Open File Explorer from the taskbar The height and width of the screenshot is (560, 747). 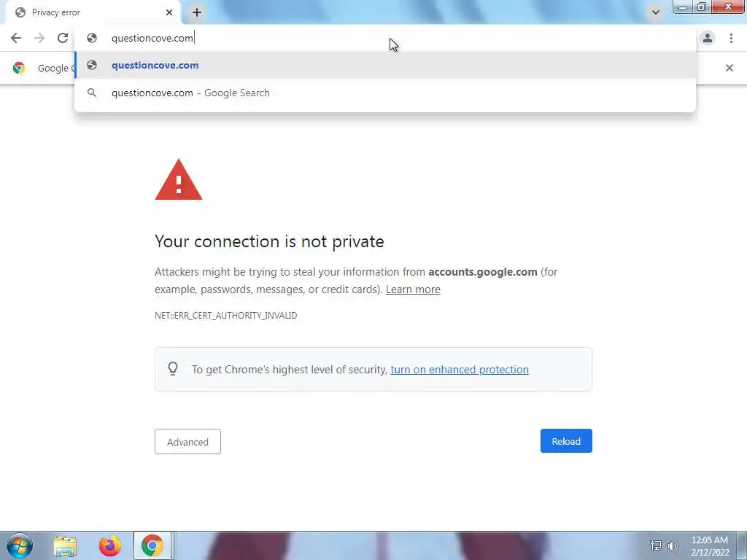tap(65, 545)
